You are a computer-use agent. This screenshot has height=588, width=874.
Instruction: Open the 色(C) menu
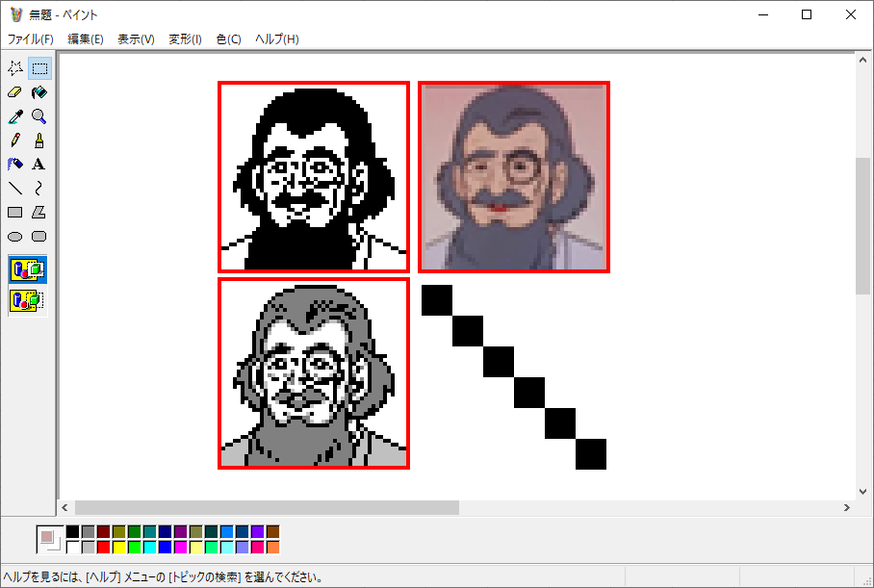pos(229,39)
